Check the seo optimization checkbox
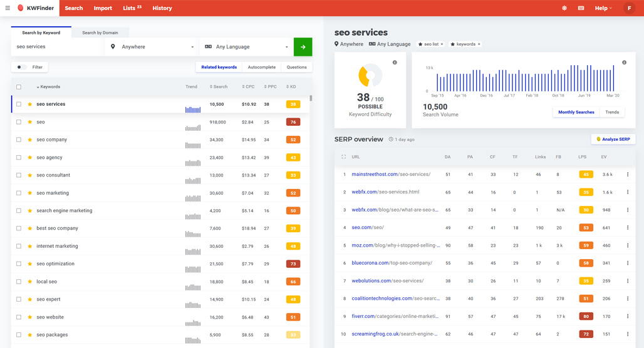Viewport: 644px width, 348px height. (x=19, y=264)
